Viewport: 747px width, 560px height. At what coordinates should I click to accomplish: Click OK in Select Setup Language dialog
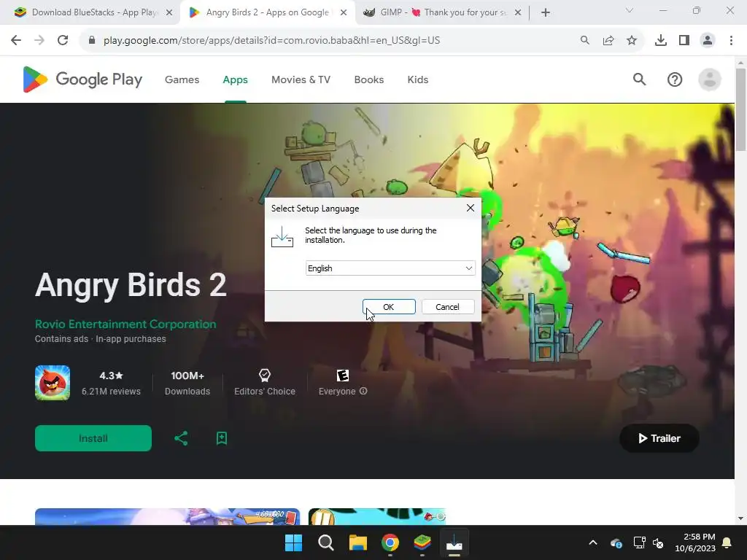point(389,307)
